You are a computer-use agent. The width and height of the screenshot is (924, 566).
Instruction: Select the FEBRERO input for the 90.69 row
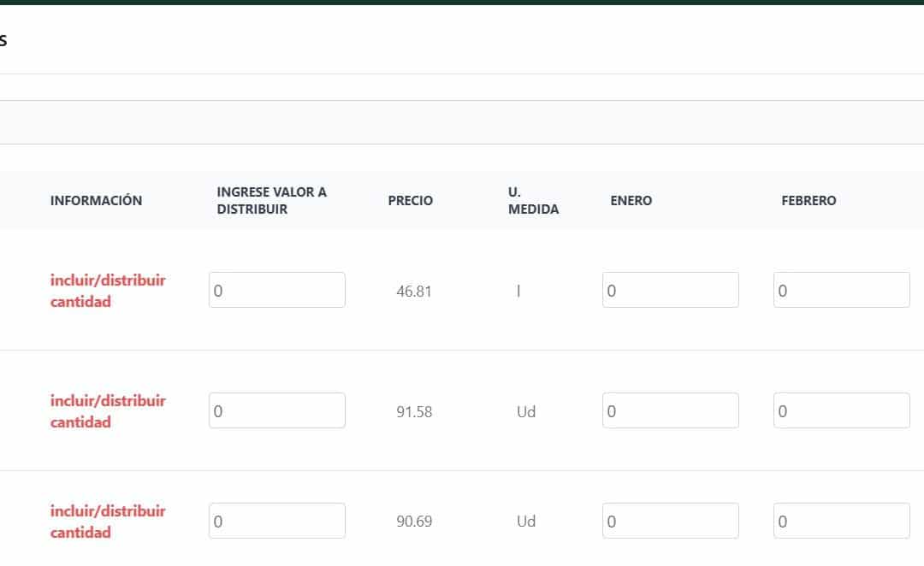(841, 522)
